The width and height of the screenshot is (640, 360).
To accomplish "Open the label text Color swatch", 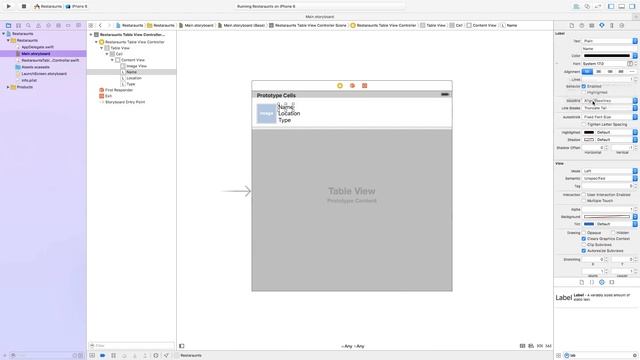I will point(607,56).
